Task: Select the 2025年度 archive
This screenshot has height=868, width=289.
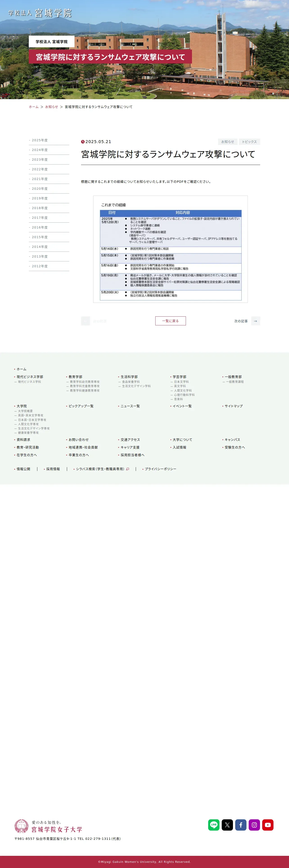Action: point(49,140)
